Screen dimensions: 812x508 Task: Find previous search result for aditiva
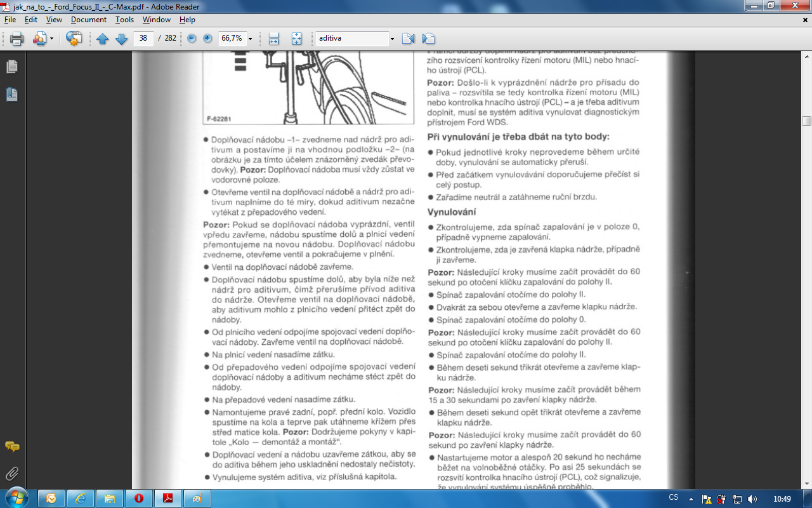click(408, 39)
